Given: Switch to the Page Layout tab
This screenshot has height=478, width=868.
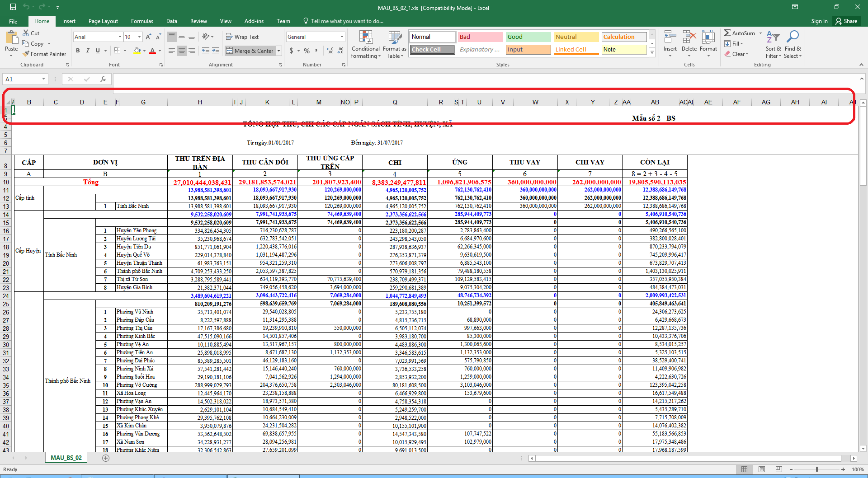Looking at the screenshot, I should (x=103, y=21).
